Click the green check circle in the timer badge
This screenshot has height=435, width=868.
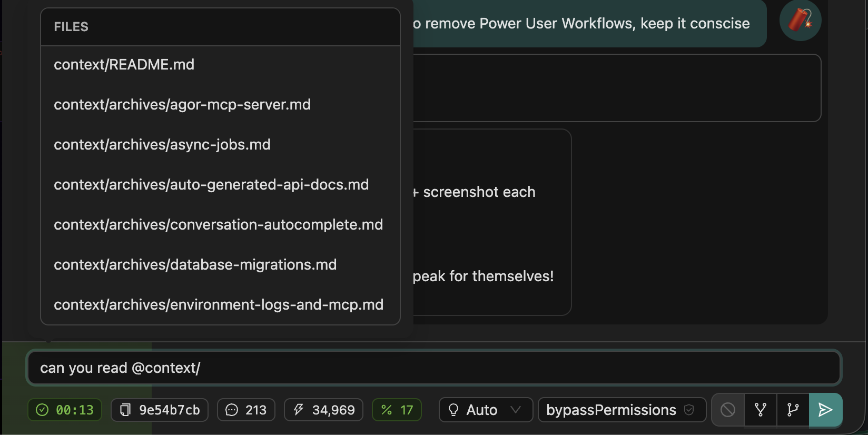(42, 410)
